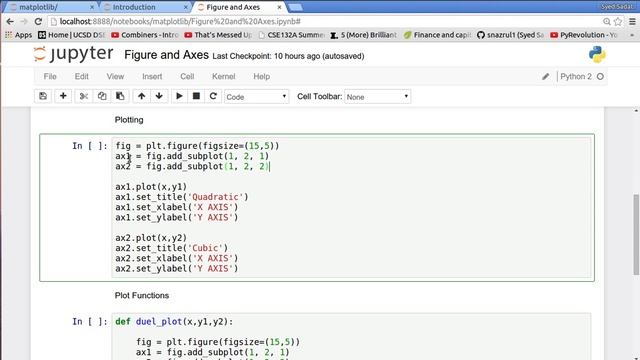Insert a cell below with plus icon

[x=63, y=96]
